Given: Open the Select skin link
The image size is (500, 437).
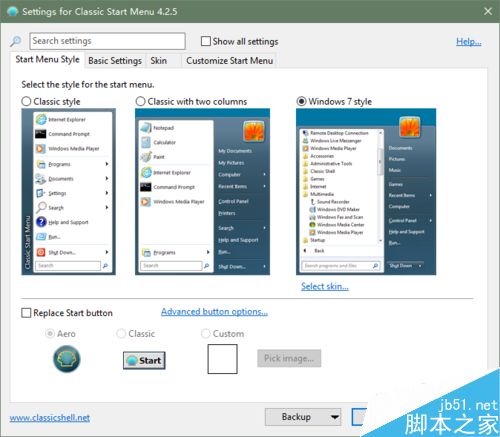Looking at the screenshot, I should [325, 286].
